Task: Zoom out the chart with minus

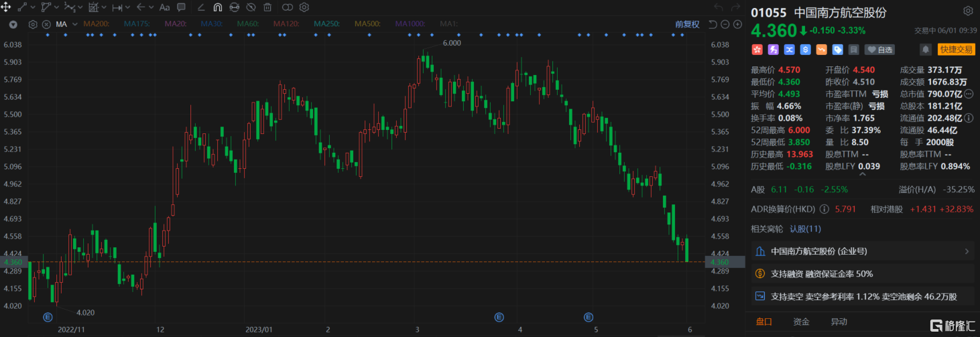Action: (x=725, y=24)
